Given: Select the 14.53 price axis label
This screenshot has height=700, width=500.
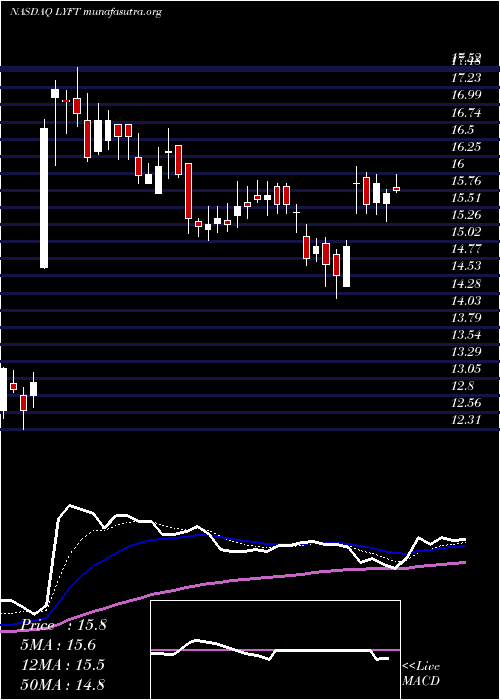Looking at the screenshot, I should tap(466, 266).
